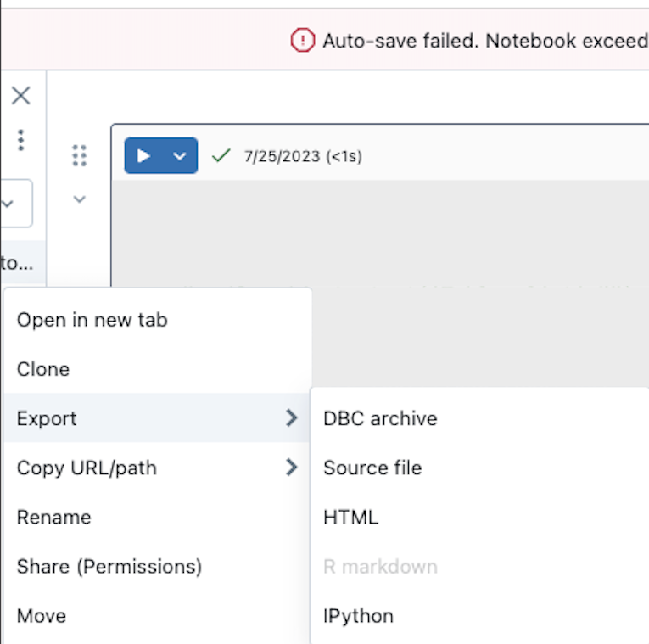Screen dimensions: 649x644
Task: Open the run options dropdown arrow
Action: tap(179, 156)
